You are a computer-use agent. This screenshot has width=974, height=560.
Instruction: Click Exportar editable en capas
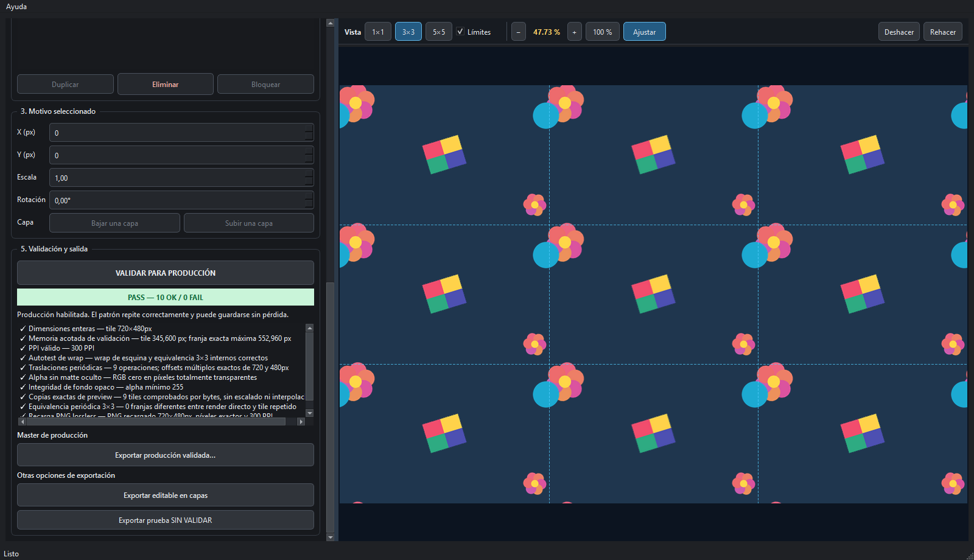tap(166, 495)
